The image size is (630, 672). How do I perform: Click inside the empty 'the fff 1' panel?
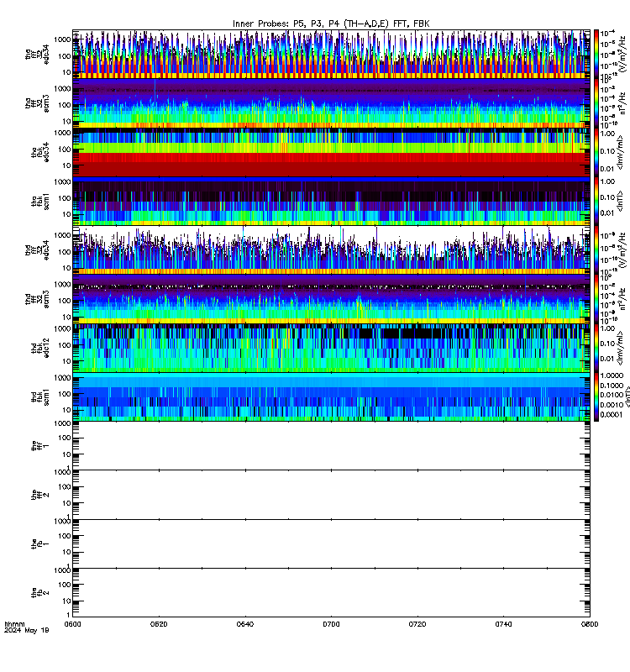tap(331, 446)
